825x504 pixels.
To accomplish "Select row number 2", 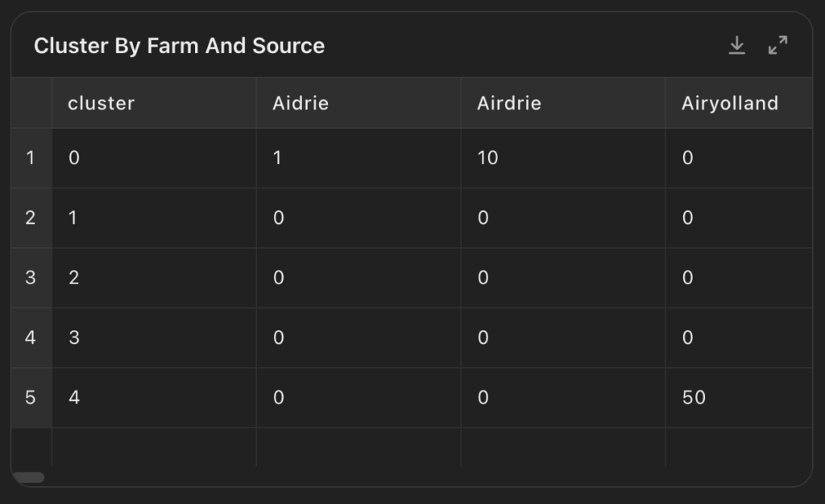I will (x=31, y=218).
